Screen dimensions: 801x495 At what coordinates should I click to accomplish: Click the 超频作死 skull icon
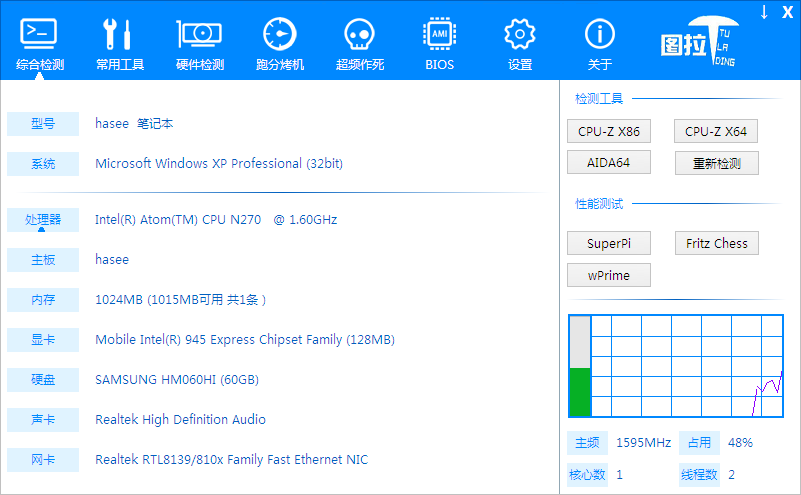click(x=359, y=34)
